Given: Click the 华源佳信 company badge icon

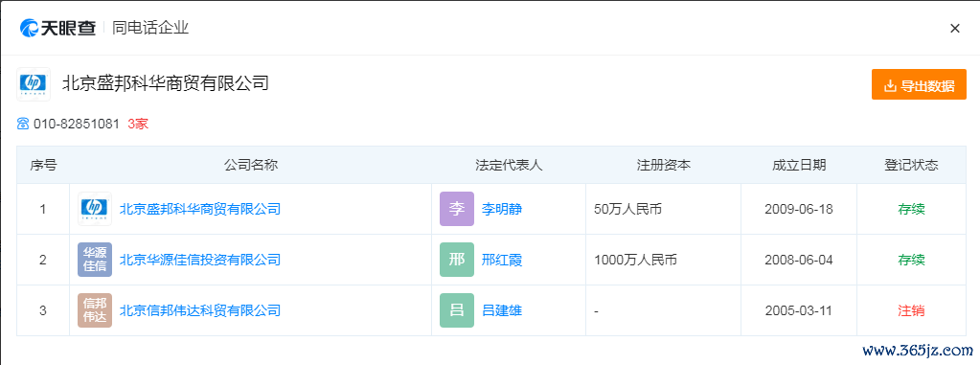Looking at the screenshot, I should (95, 260).
